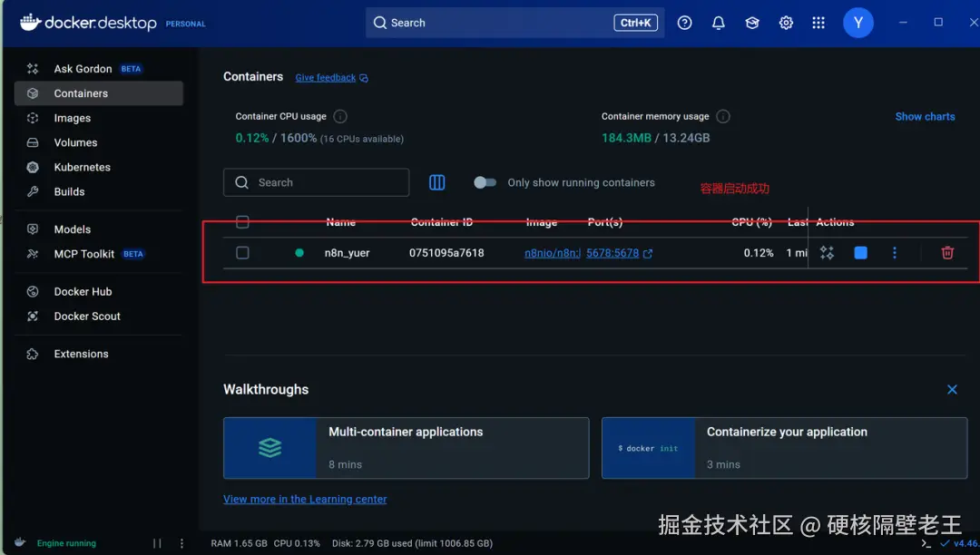Click the whale icon in status bar
The width and height of the screenshot is (980, 555).
(x=20, y=542)
